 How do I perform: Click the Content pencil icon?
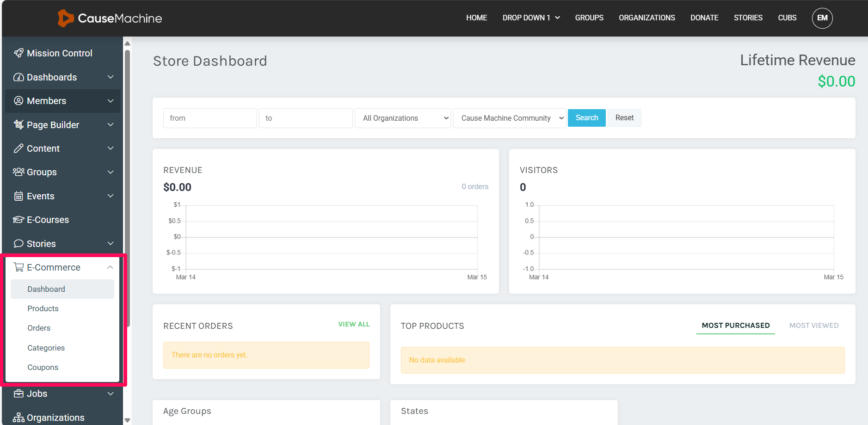[18, 148]
